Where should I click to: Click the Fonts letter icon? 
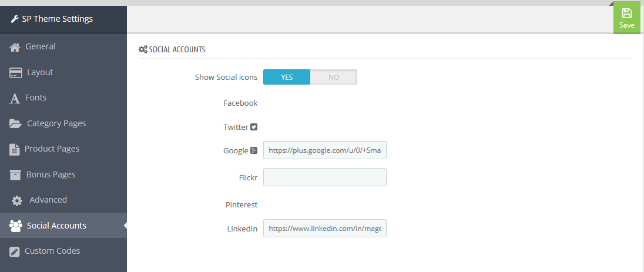15,99
